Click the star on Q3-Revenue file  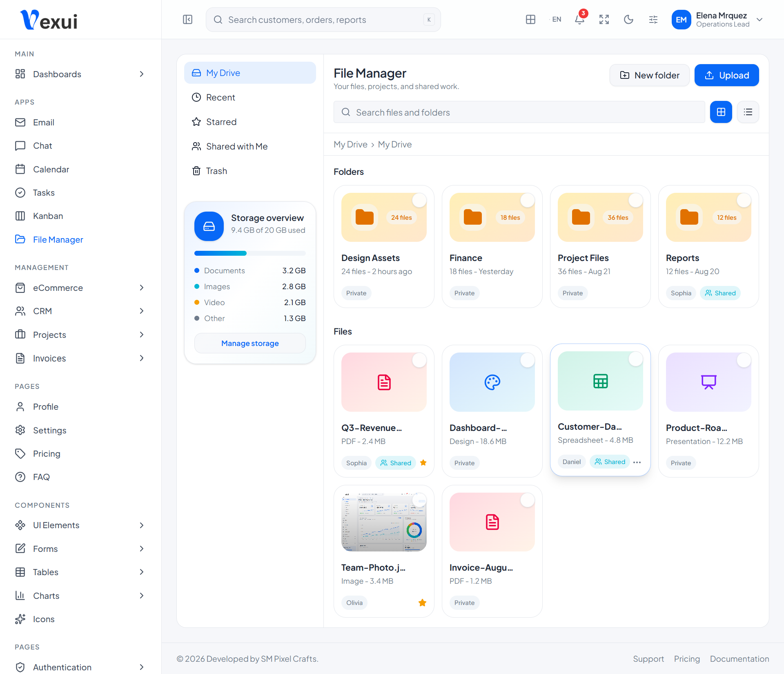point(423,463)
